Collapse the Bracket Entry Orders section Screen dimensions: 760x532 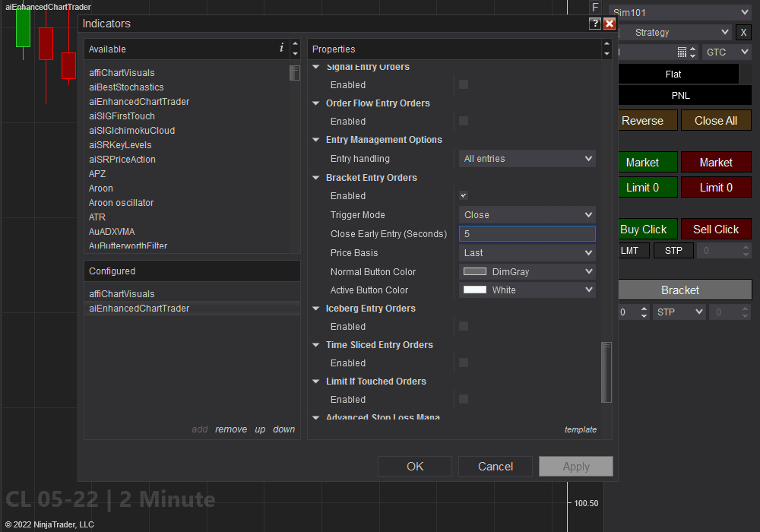coord(316,178)
